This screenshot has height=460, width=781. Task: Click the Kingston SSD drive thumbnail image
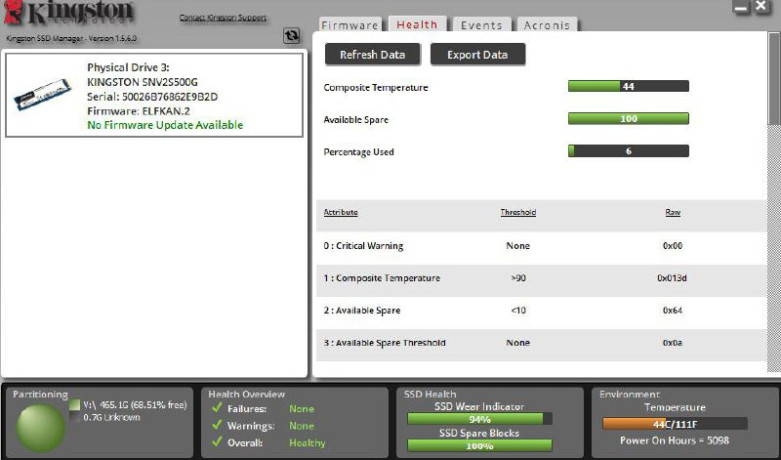coord(42,96)
